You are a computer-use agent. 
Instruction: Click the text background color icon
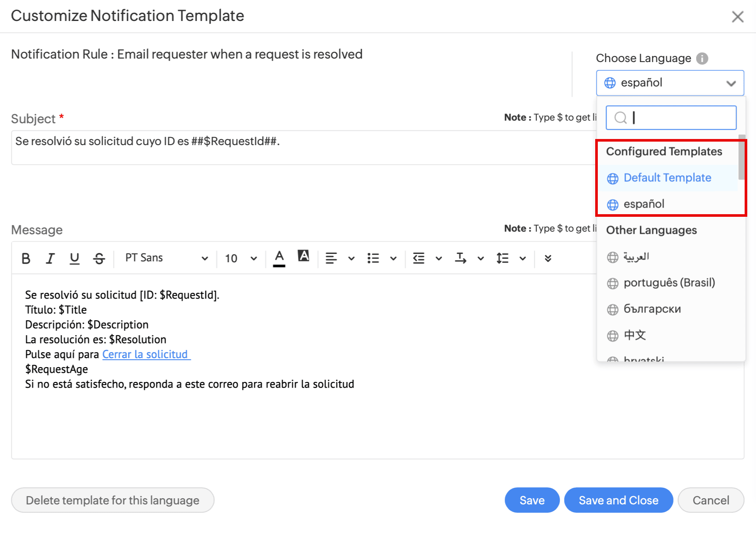[x=303, y=257]
